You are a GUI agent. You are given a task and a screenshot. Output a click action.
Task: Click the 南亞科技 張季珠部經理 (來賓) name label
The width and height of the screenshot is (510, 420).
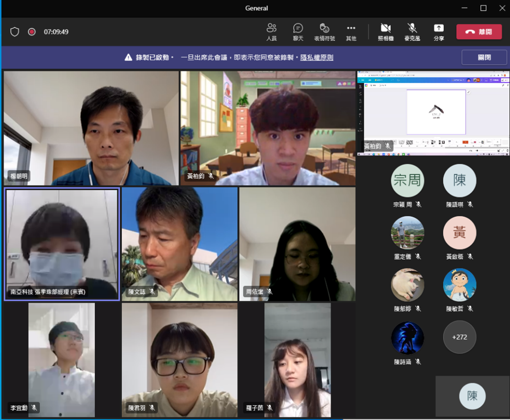point(48,291)
